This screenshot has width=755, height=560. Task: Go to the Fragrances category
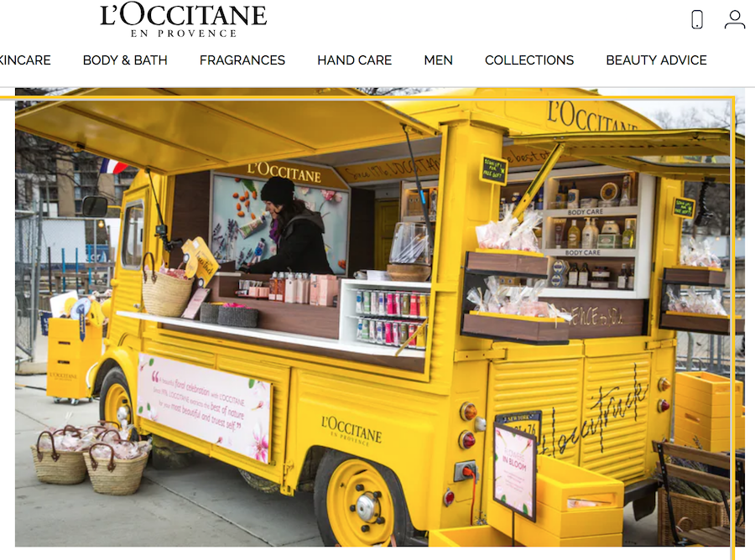tap(242, 60)
